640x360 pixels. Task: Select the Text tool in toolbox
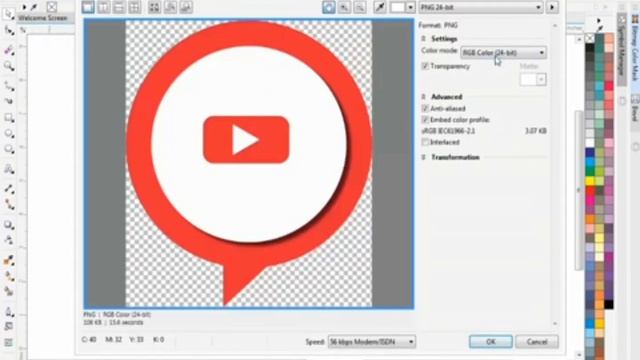coord(9,169)
